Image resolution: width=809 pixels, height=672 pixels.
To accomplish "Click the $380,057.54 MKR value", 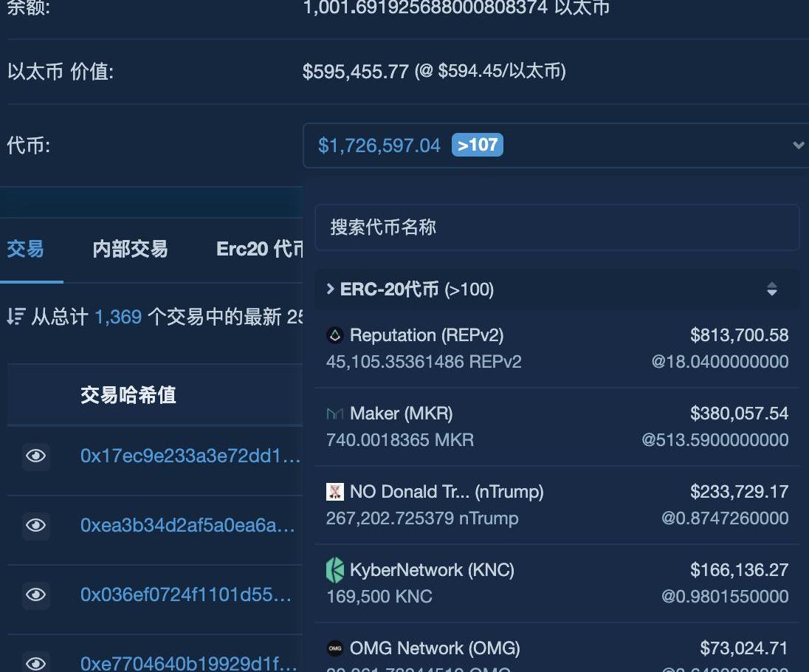I will tap(739, 414).
